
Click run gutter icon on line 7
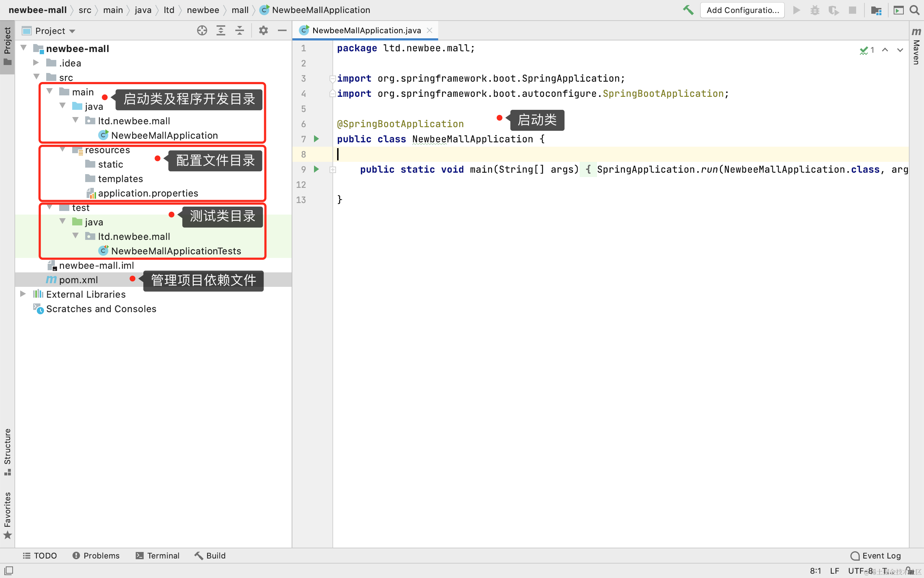tap(317, 139)
